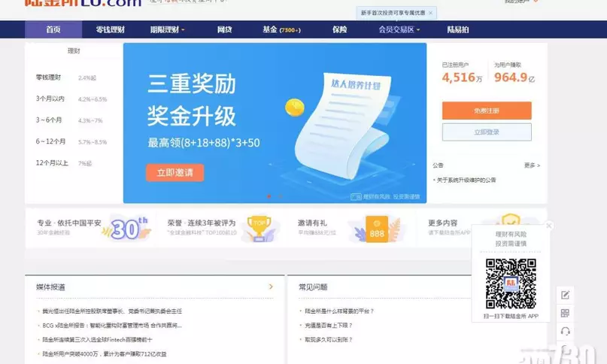This screenshot has width=607, height=364.
Task: Open the 网贷 navigation item
Action: tap(224, 29)
